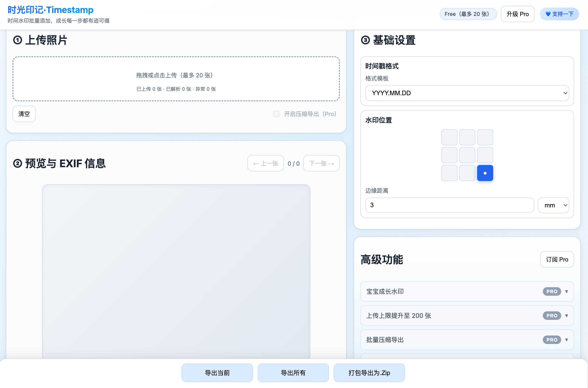Expand the 批量压缩导出 PRO section
Screen dimensions: 588x388
[567, 340]
